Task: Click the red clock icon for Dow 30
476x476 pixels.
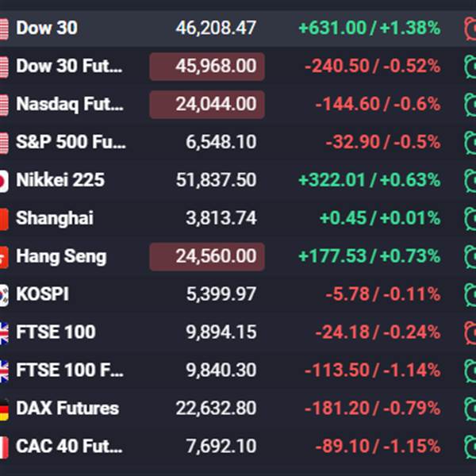Action: pos(470,29)
